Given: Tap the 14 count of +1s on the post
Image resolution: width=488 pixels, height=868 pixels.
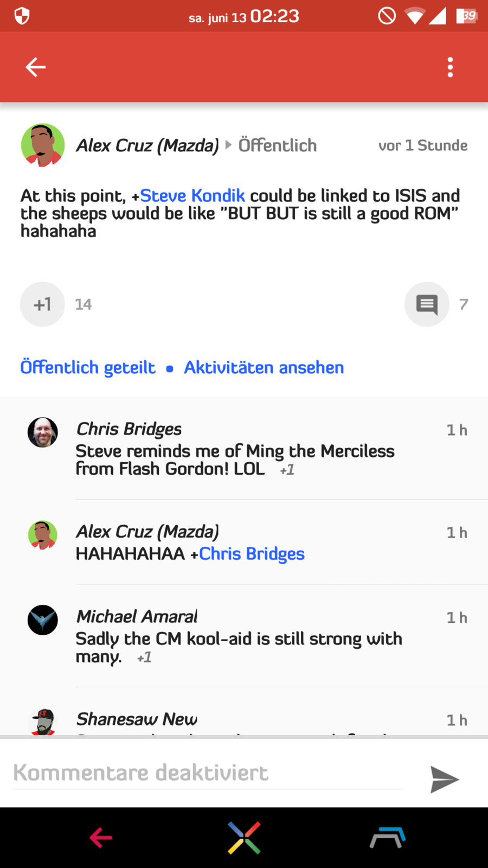Looking at the screenshot, I should point(83,304).
